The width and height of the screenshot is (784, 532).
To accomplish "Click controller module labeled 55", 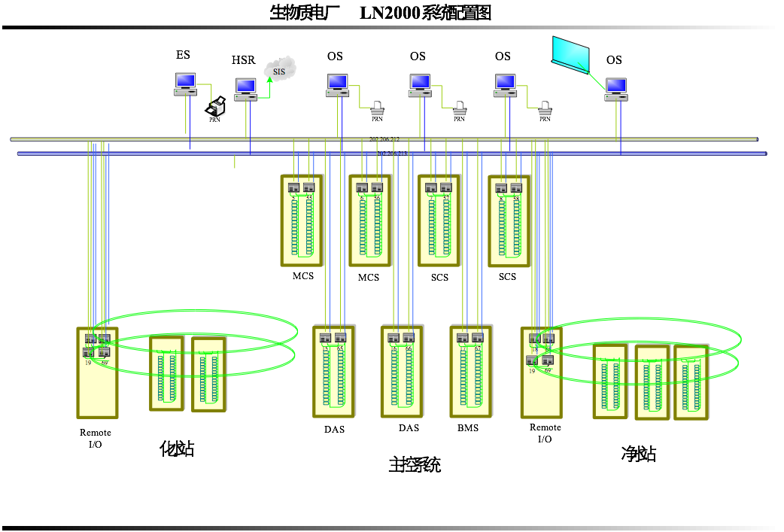I will click(308, 188).
